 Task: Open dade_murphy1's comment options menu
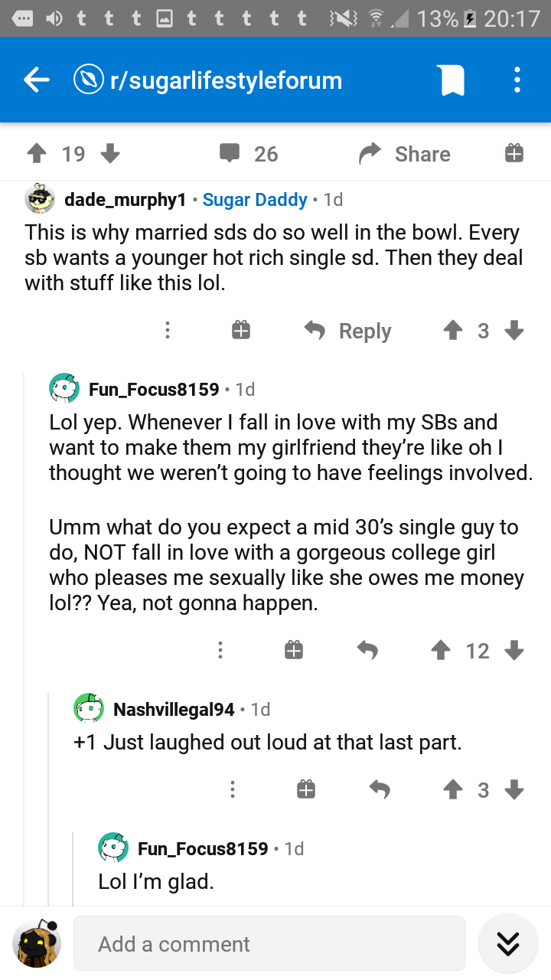[x=167, y=330]
